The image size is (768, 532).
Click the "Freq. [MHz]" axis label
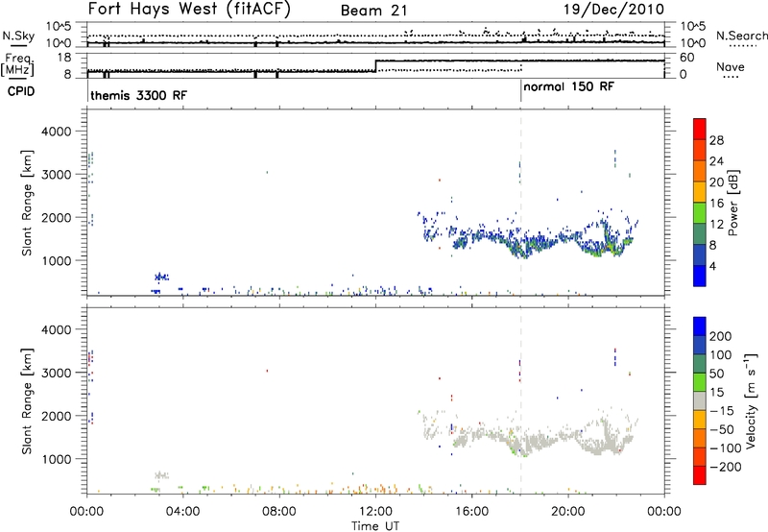(17, 65)
